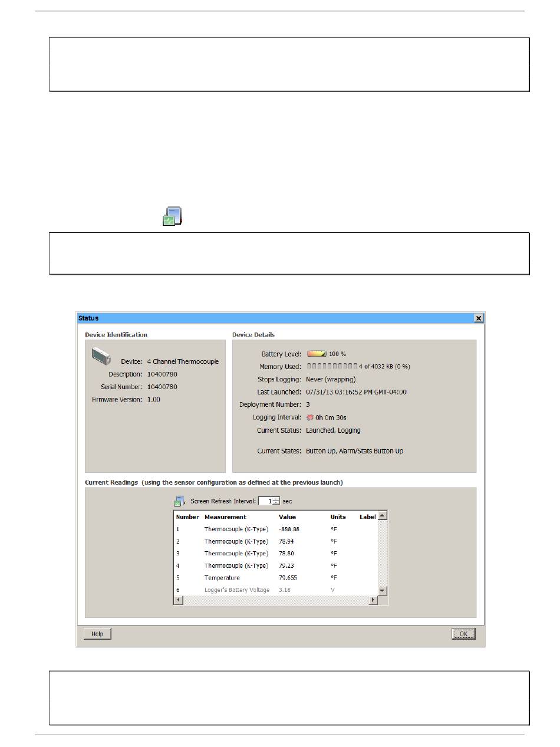Click the screen refresh icon beside interval label
This screenshot has height=747, width=560.
coord(180,501)
